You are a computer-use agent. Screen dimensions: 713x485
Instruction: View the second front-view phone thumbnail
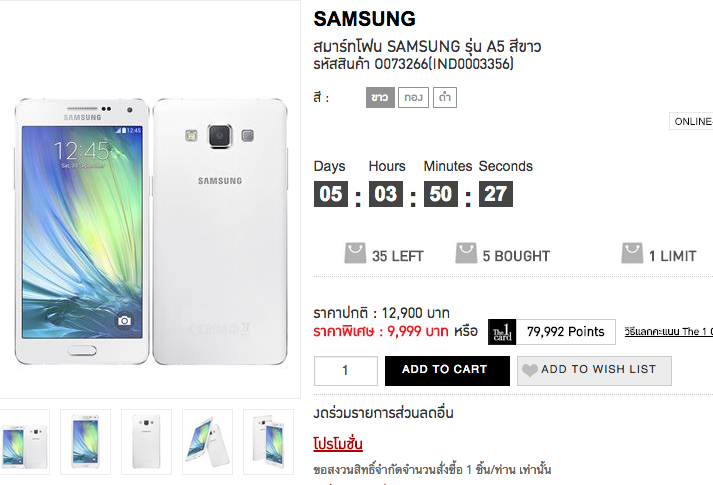point(85,440)
